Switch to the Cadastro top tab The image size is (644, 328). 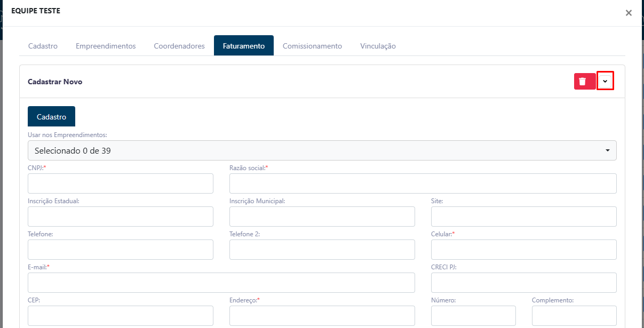(x=43, y=46)
